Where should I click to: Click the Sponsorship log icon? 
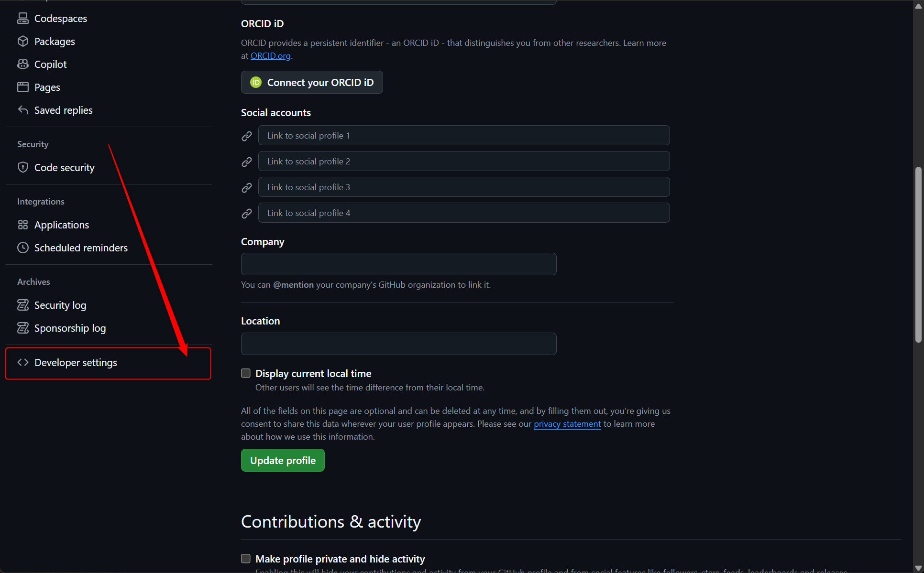point(22,327)
